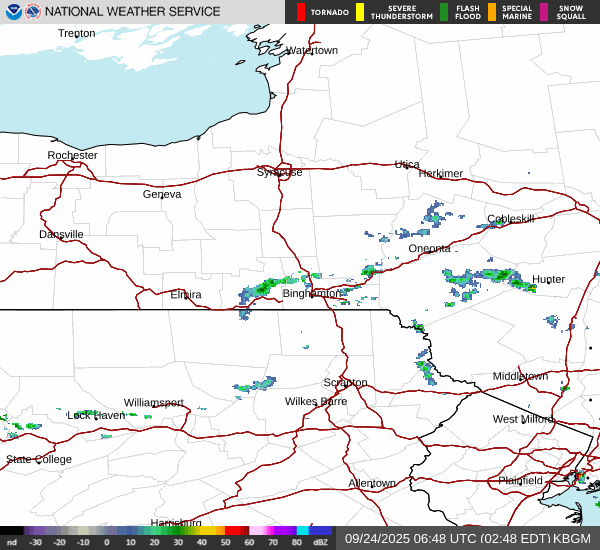Click the red Tornado warning legend box

301,12
